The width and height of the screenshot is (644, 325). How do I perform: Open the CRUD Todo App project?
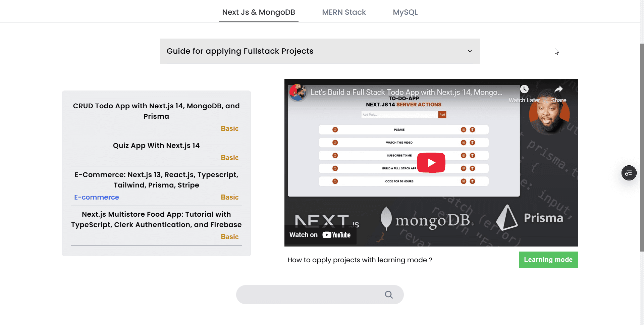[x=156, y=111]
